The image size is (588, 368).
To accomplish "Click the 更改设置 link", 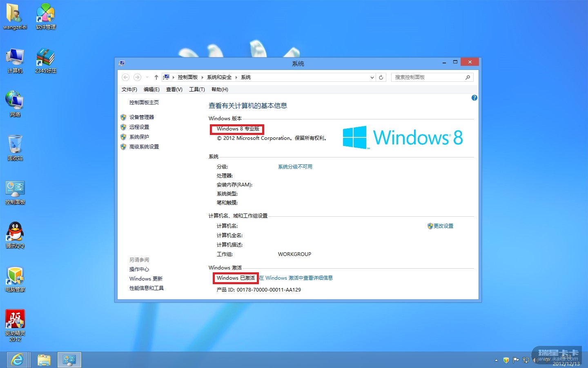I will tap(443, 226).
